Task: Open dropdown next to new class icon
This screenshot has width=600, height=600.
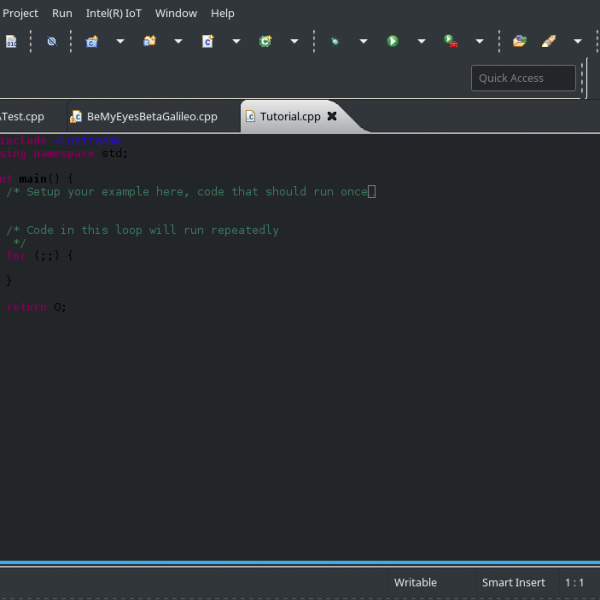Action: coord(294,41)
